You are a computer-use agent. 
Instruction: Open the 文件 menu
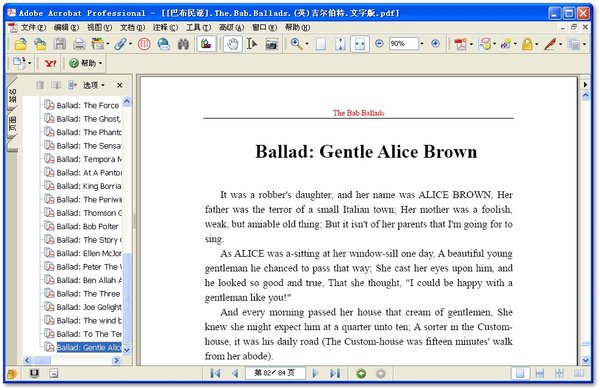[33, 28]
